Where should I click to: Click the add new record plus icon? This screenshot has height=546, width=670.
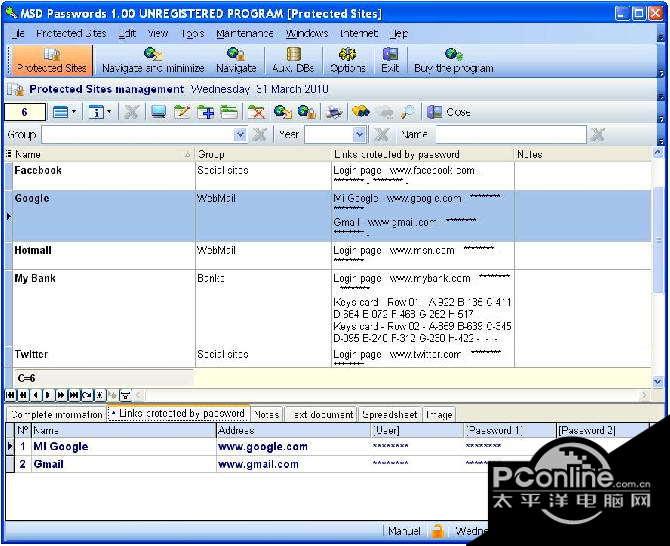206,112
